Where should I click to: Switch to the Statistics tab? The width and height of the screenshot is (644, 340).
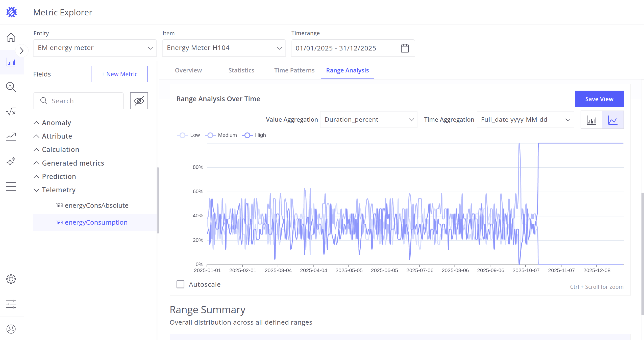click(241, 70)
